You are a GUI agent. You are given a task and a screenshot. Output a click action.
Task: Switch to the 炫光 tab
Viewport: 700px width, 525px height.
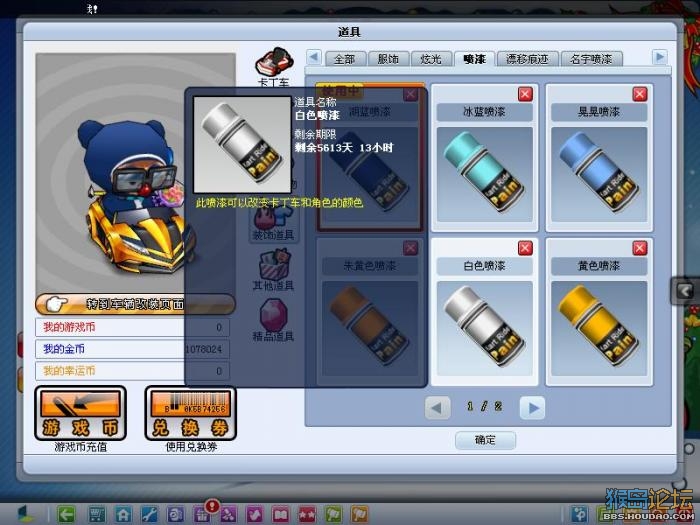coord(431,59)
